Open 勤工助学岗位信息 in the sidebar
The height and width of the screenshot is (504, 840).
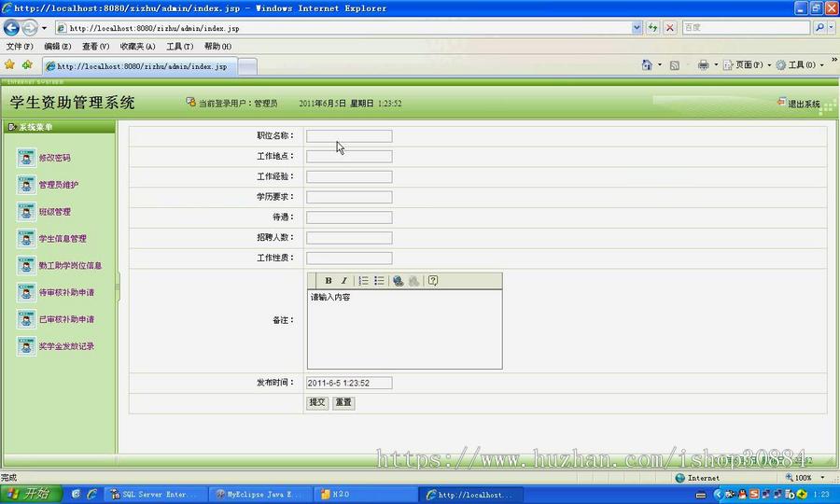70,266
